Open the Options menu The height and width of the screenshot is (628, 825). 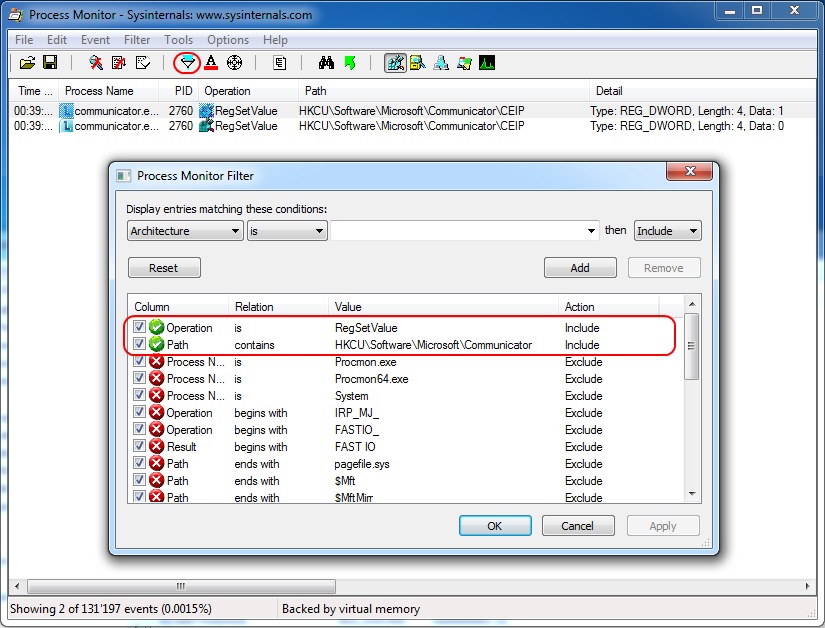[x=228, y=40]
